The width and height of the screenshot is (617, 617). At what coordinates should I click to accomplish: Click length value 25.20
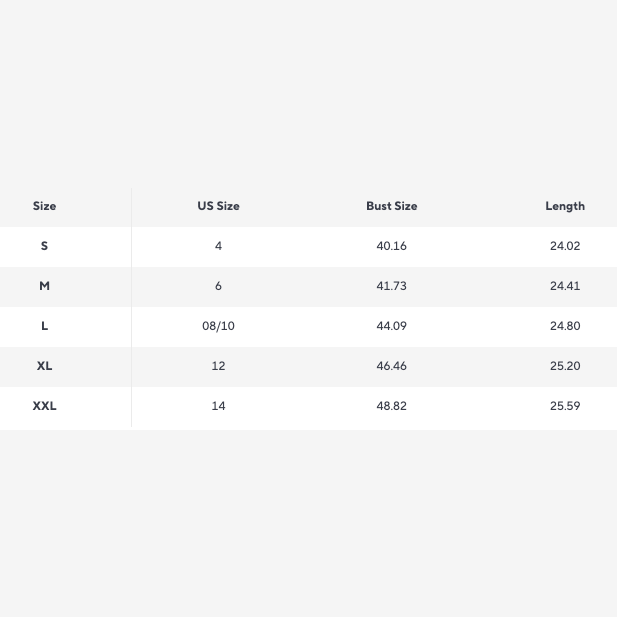(x=565, y=366)
